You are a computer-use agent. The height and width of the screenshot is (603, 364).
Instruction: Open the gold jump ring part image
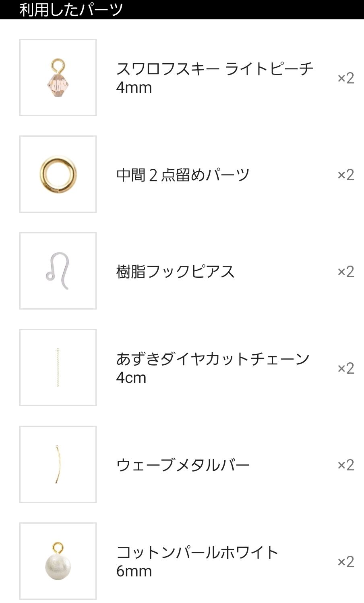pos(58,174)
